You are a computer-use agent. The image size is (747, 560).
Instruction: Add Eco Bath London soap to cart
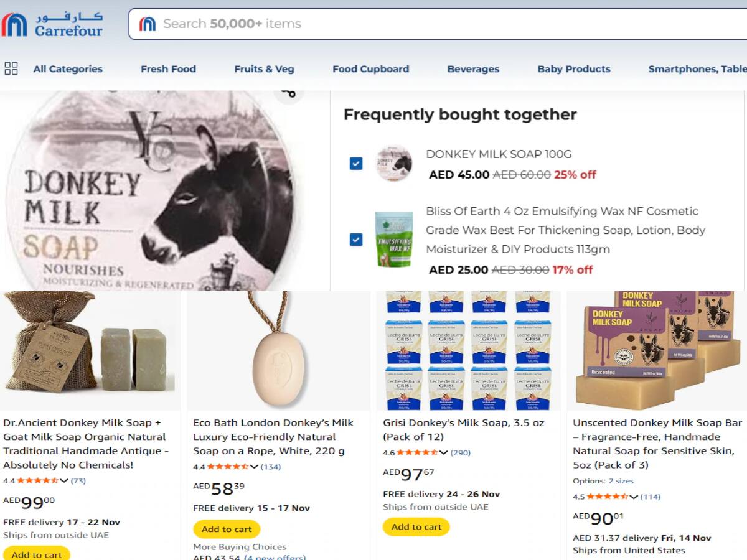tap(226, 529)
